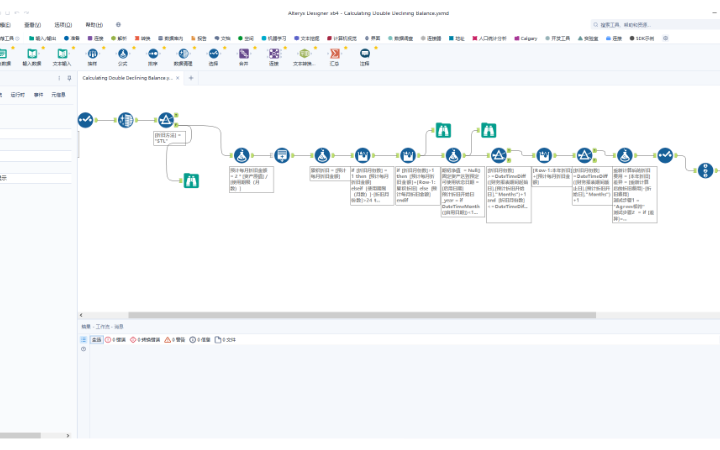The image size is (720, 450).
Task: Select the last Select node before the Union
Action: [x=665, y=155]
